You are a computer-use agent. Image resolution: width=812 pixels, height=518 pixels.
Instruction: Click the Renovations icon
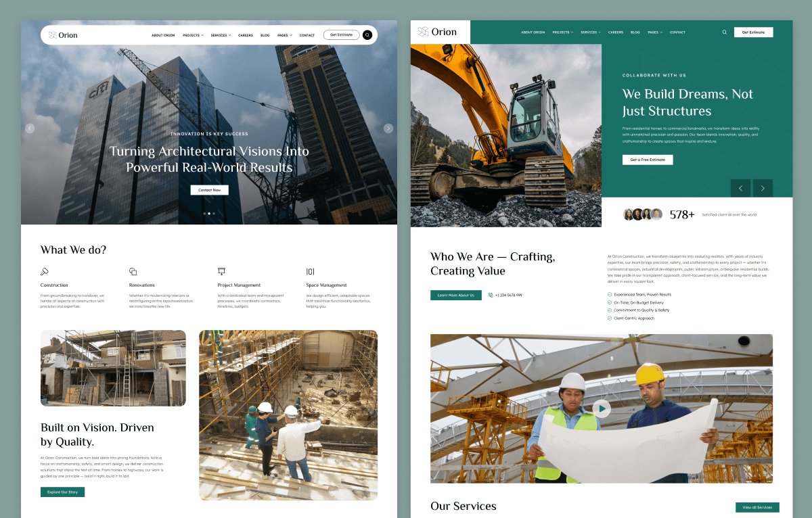pyautogui.click(x=133, y=271)
